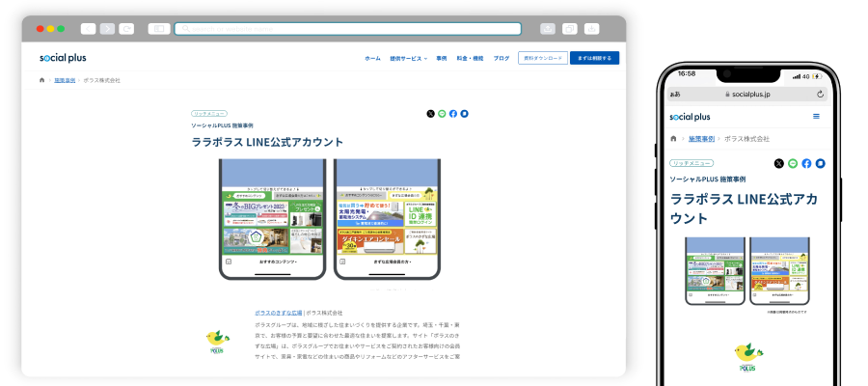Click the social plus logo on desktop
Image resolution: width=868 pixels, height=386 pixels.
pos(63,58)
